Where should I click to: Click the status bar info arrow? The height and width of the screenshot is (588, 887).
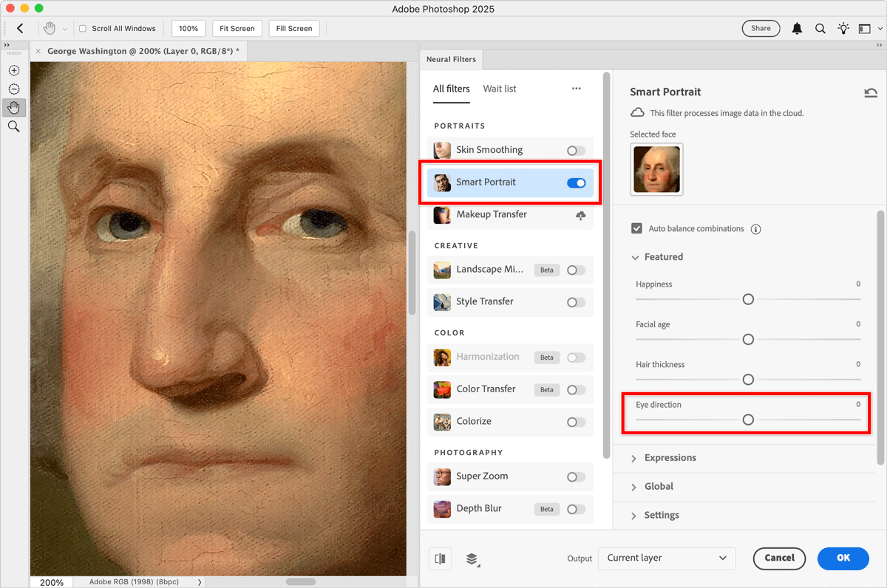click(x=200, y=582)
